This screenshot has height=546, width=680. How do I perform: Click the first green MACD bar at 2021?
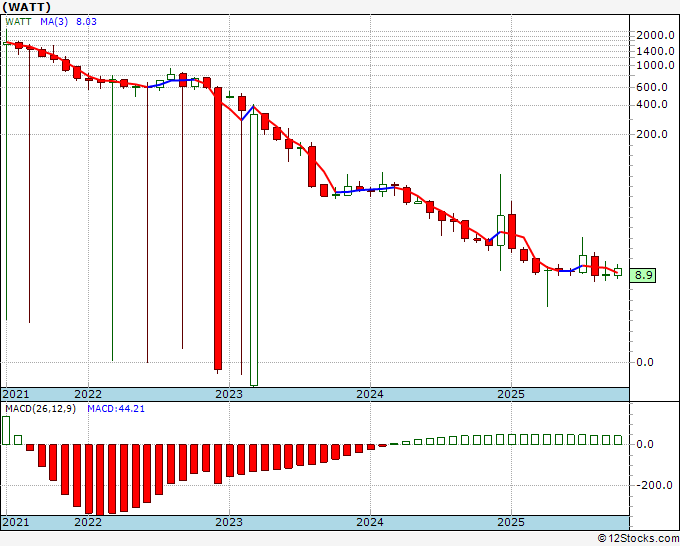click(x=6, y=430)
